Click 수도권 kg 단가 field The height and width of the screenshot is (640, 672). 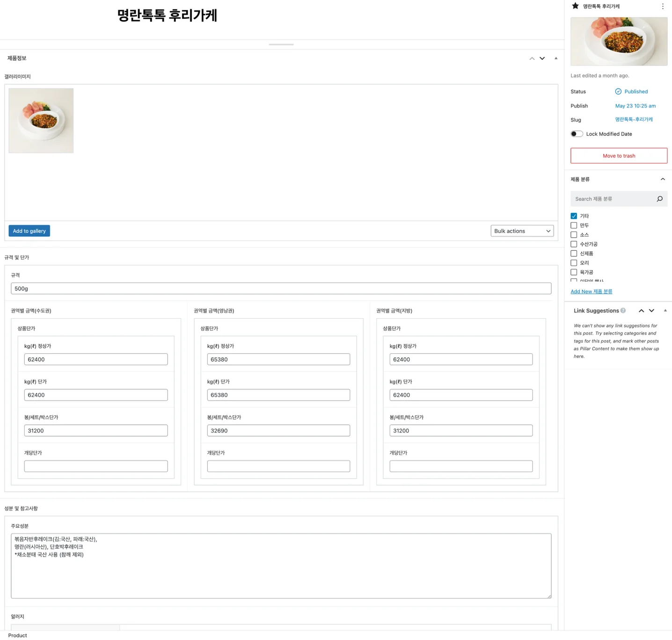[x=96, y=395]
